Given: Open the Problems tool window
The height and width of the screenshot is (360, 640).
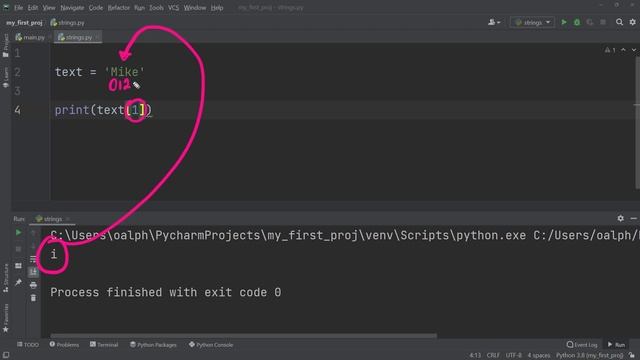Looking at the screenshot, I should [64, 345].
